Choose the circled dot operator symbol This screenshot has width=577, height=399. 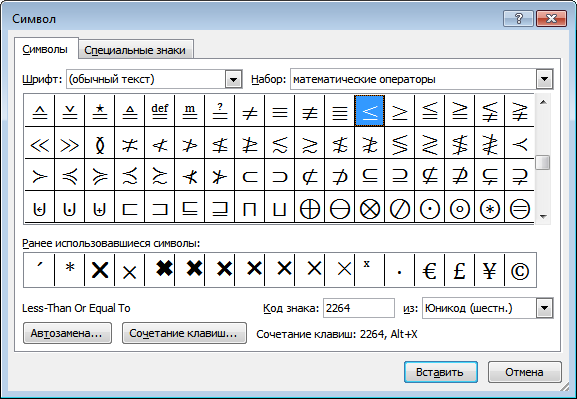click(429, 209)
